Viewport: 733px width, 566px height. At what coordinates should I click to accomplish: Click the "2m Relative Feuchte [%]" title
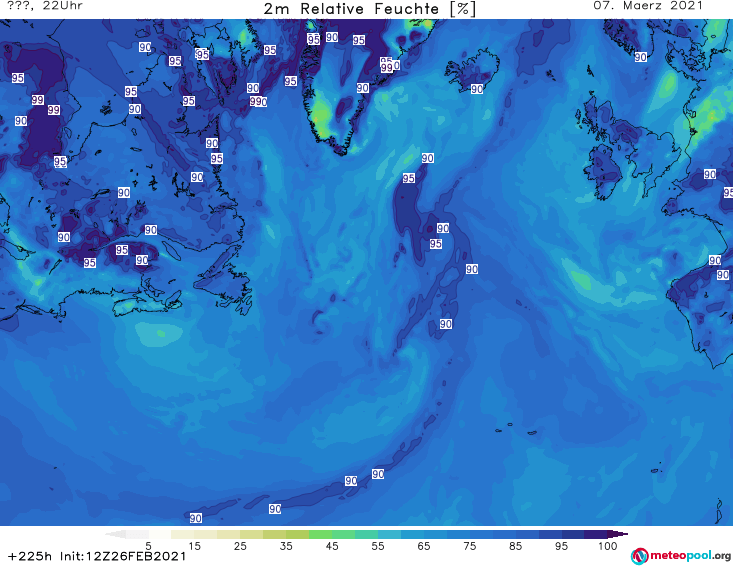tap(370, 9)
